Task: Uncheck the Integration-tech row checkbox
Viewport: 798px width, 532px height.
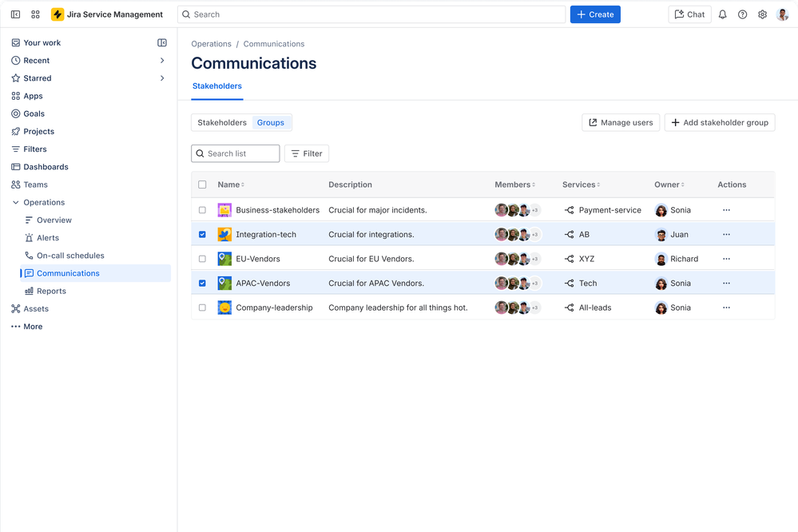Action: (202, 235)
